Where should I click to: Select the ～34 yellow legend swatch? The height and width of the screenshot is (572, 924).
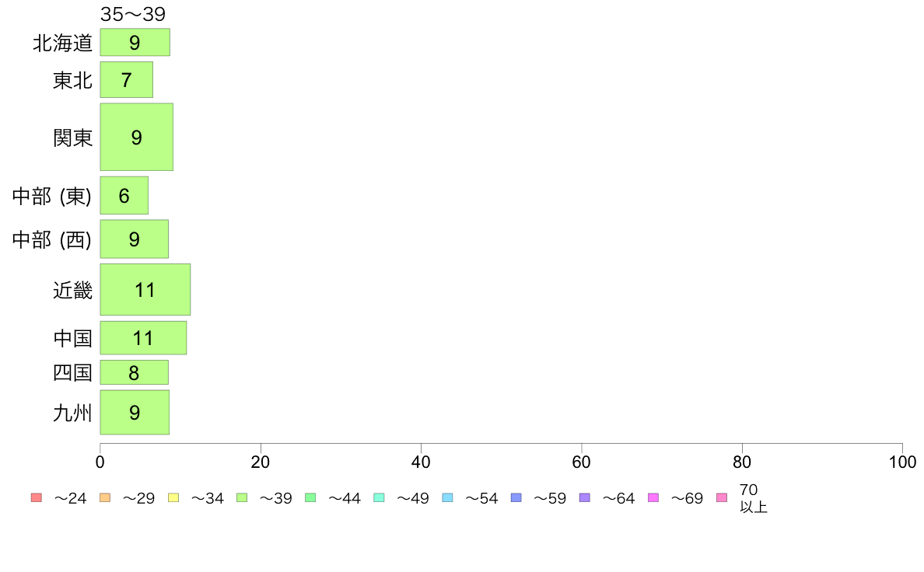[x=173, y=497]
